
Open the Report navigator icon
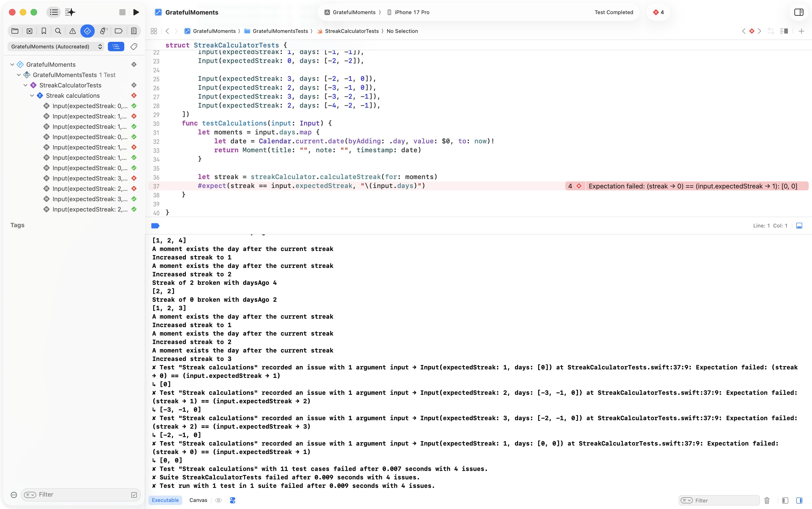(134, 31)
